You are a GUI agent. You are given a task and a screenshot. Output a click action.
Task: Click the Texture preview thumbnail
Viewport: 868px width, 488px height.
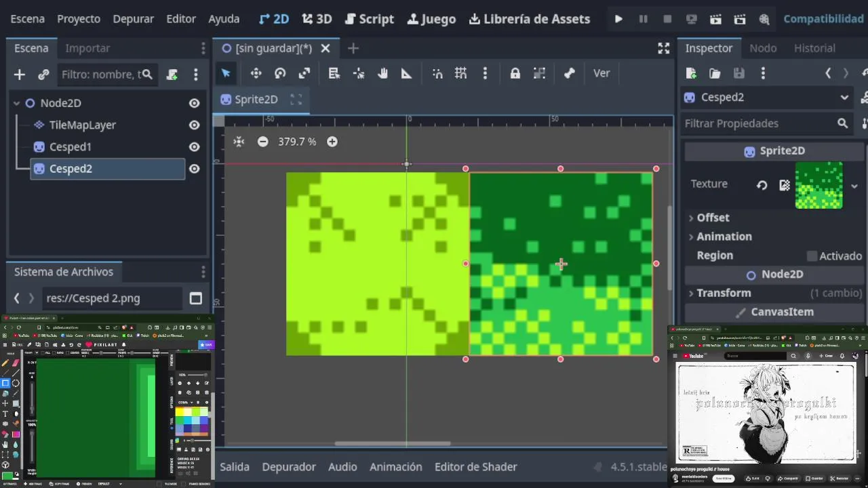click(819, 185)
